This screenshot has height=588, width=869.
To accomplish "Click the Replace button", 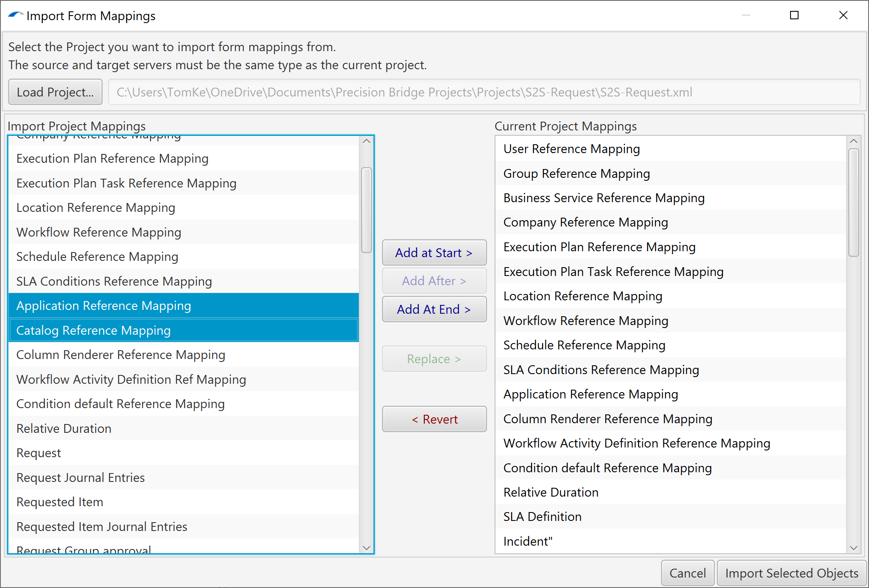I will pos(434,359).
